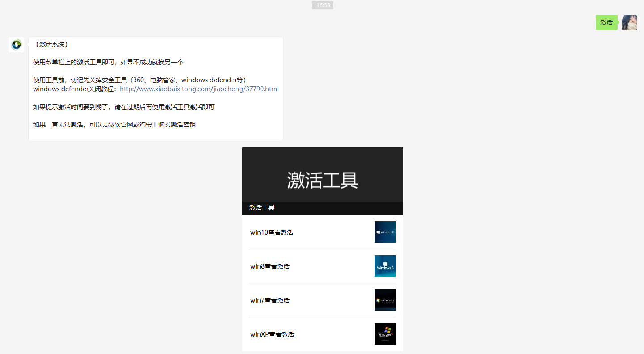The width and height of the screenshot is (644, 354).
Task: Click the line mentioning buying keys on 淘宝
Action: (113, 124)
